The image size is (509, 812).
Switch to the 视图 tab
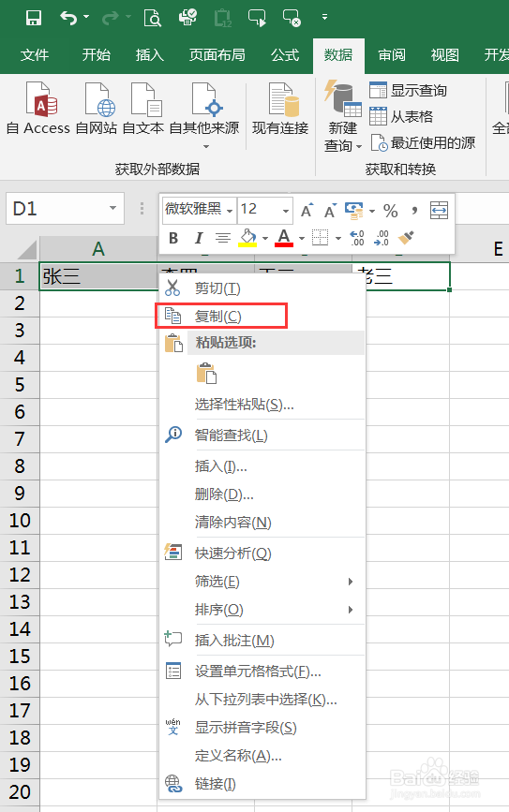coord(444,55)
